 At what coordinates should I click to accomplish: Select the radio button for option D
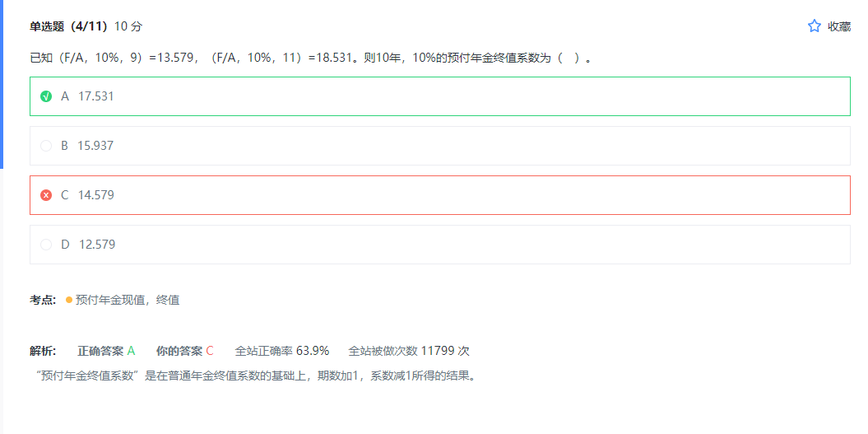click(46, 245)
